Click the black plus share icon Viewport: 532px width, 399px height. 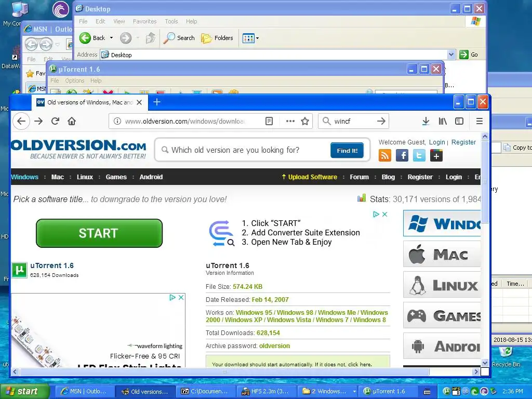point(436,156)
